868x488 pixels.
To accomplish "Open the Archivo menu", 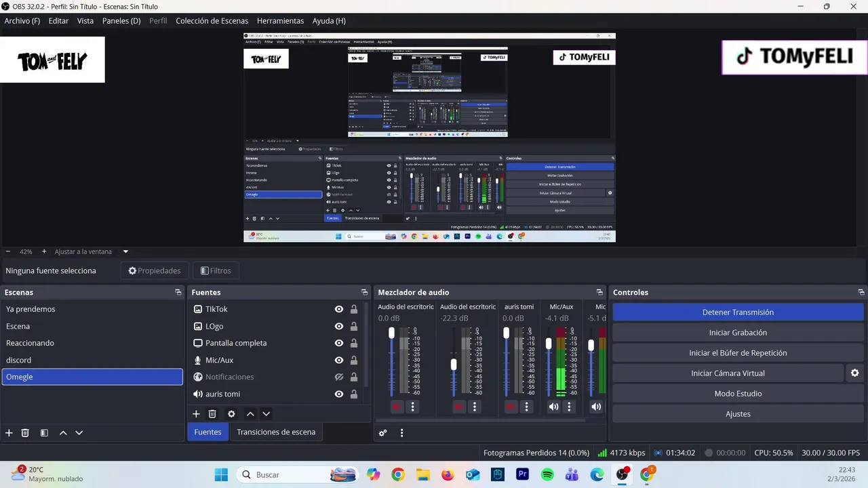I will (x=22, y=21).
